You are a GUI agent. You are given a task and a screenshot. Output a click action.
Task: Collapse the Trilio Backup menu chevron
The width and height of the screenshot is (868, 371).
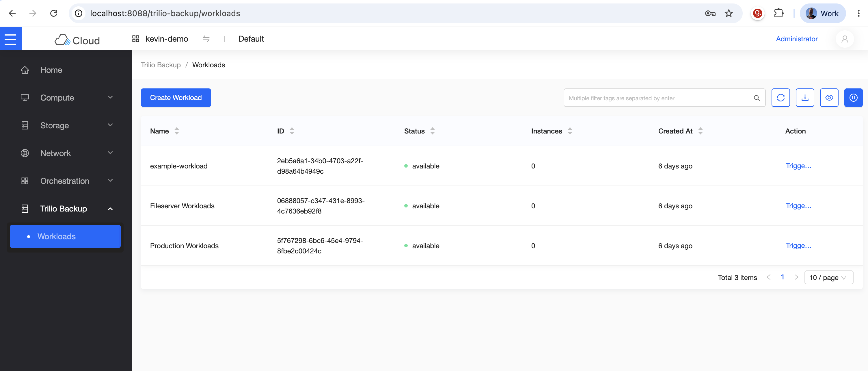110,209
